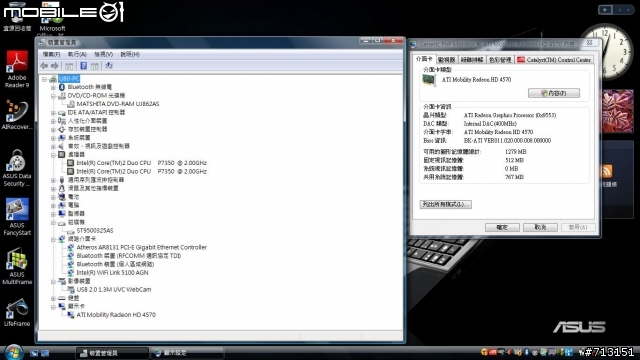Click 'Internal DAC(400MHz)' DAC type text
The image size is (640, 360).
pyautogui.click(x=490, y=124)
